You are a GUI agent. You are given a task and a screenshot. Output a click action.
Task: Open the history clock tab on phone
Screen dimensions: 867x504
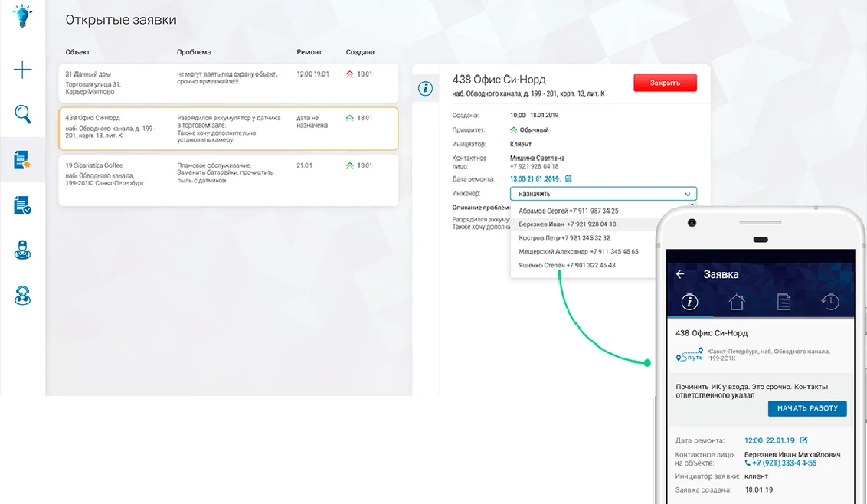pos(829,302)
